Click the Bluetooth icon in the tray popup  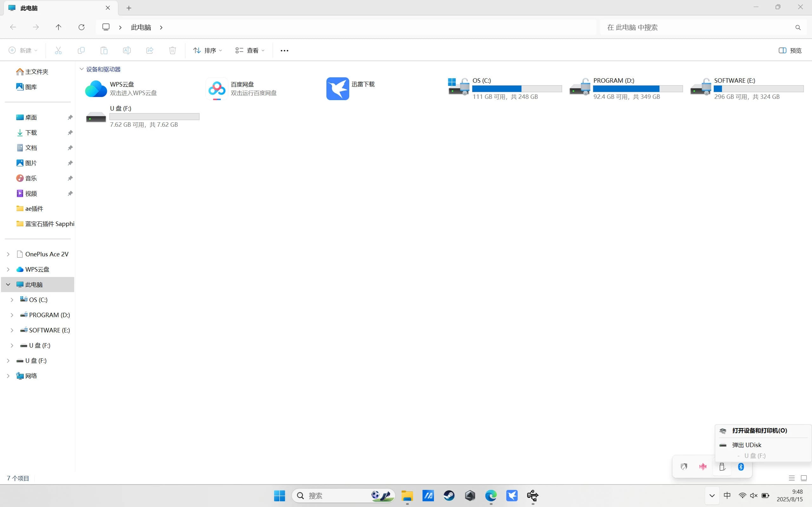(741, 466)
